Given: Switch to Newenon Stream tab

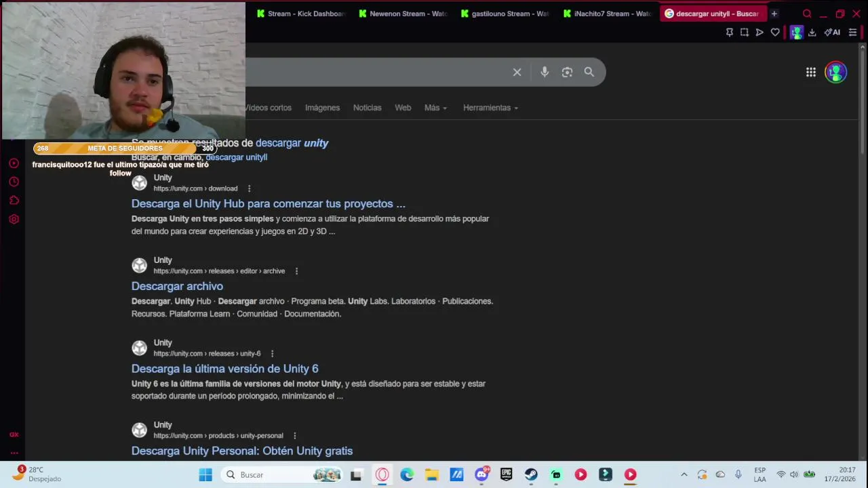Looking at the screenshot, I should [x=403, y=14].
